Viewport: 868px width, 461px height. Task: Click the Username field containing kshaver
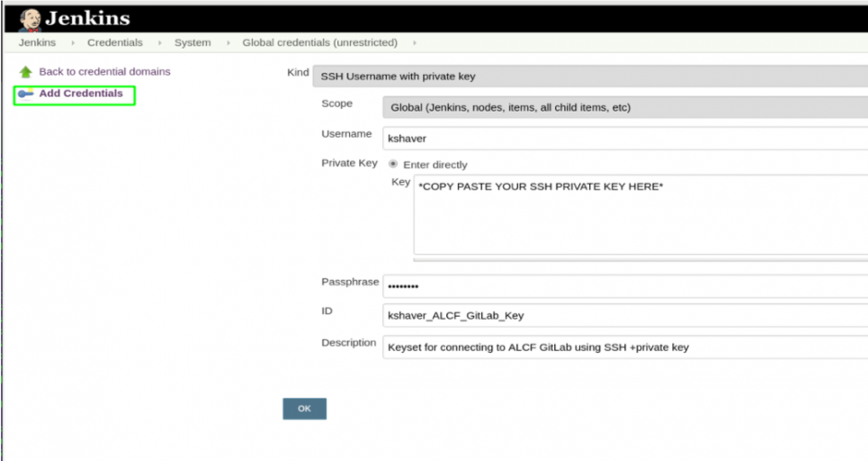coord(624,139)
